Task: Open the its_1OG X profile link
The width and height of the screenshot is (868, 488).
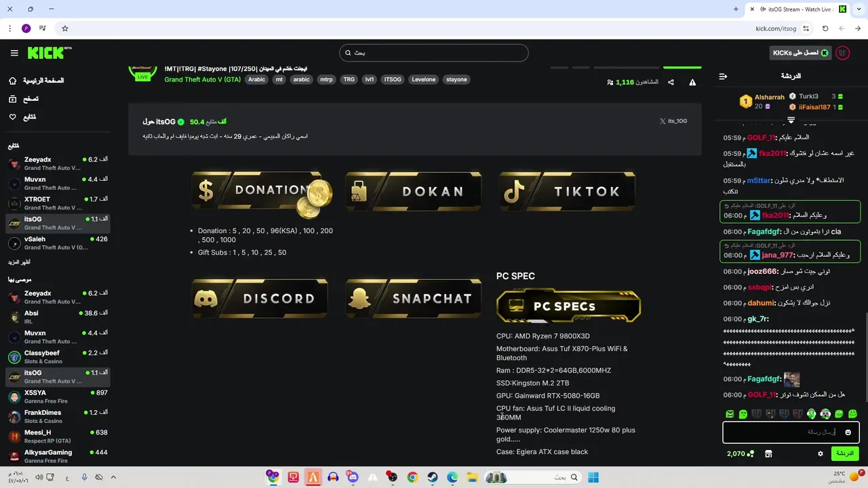Action: 673,121
